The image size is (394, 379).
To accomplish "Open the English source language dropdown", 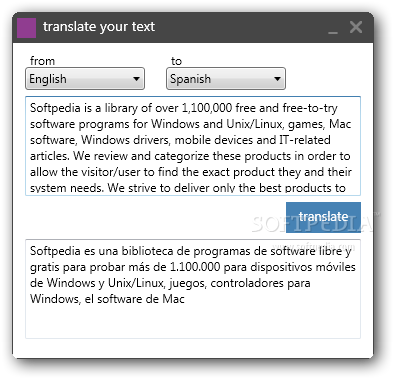I will [85, 79].
